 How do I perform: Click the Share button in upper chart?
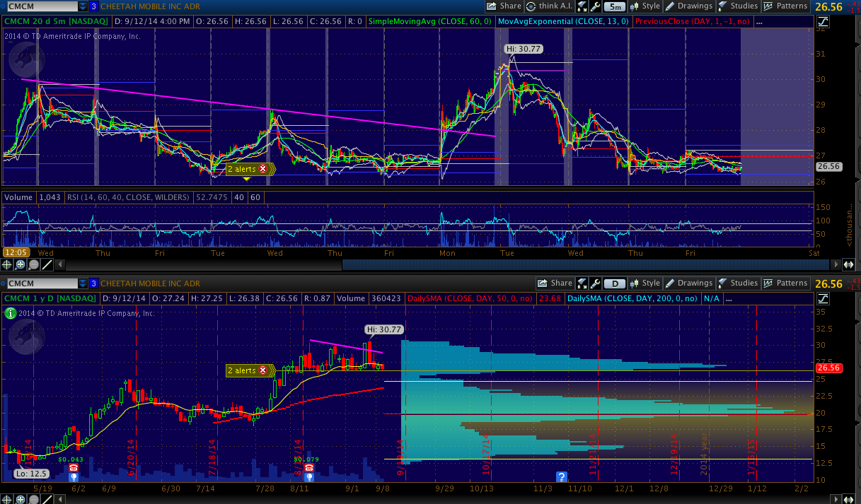(504, 6)
